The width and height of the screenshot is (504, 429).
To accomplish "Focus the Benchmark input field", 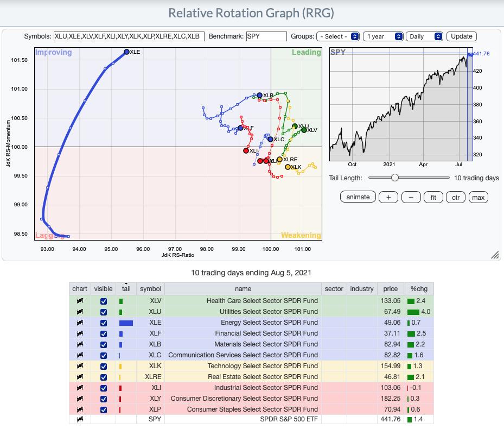I will 266,36.
